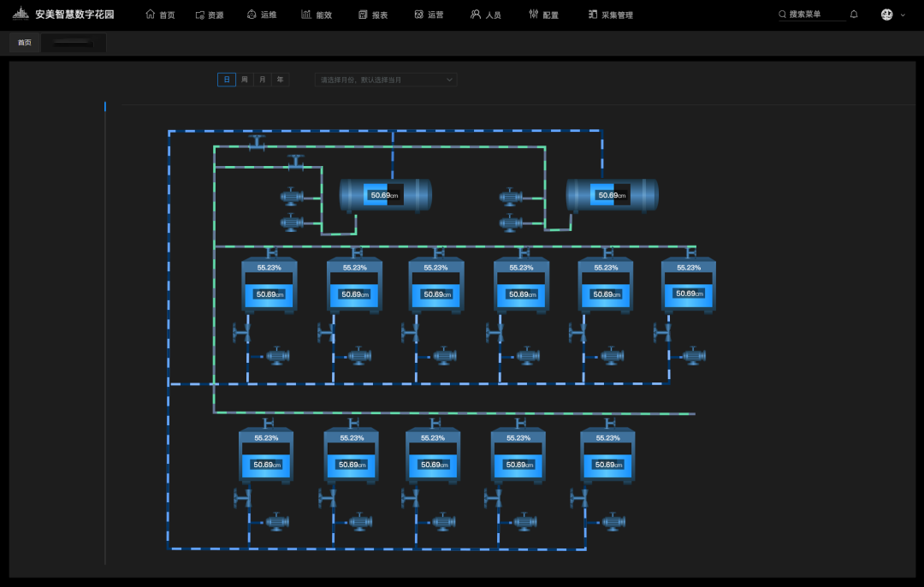Select the 月 (month) period option

pos(263,80)
